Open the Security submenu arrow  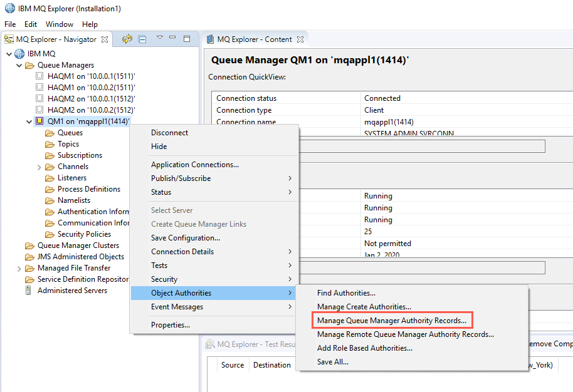pyautogui.click(x=290, y=279)
